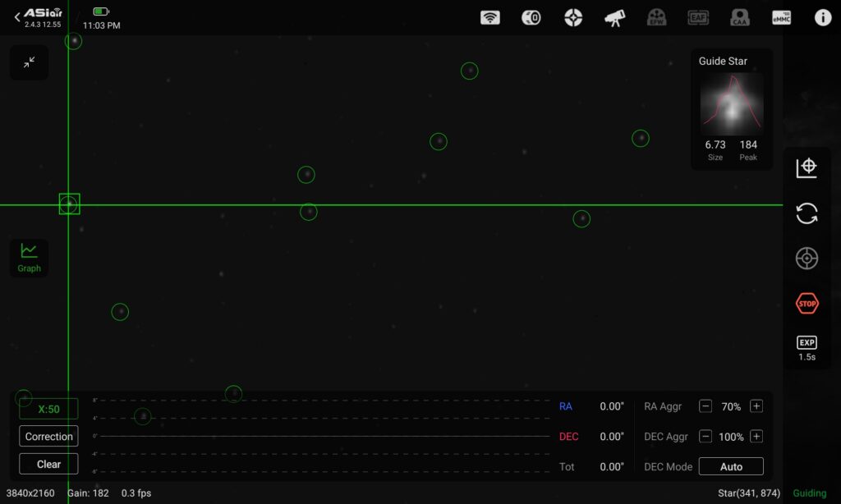Collapse the guiding view with shrink arrows
841x504 pixels.
29,62
